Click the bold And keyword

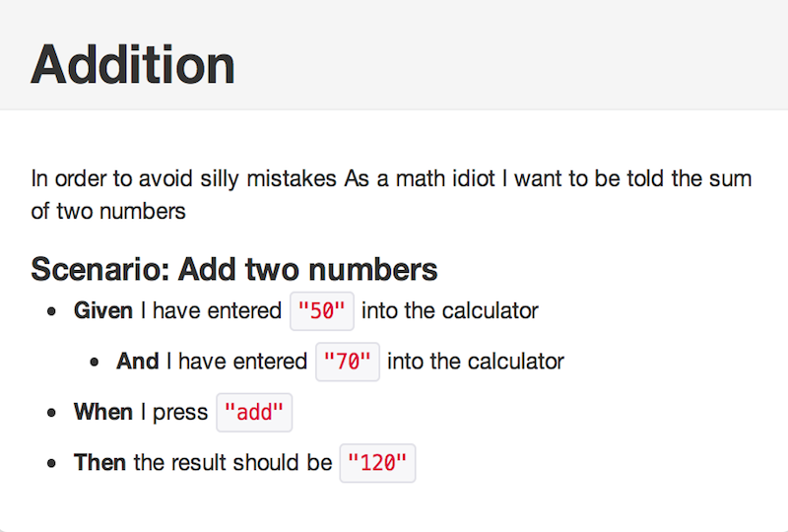137,362
